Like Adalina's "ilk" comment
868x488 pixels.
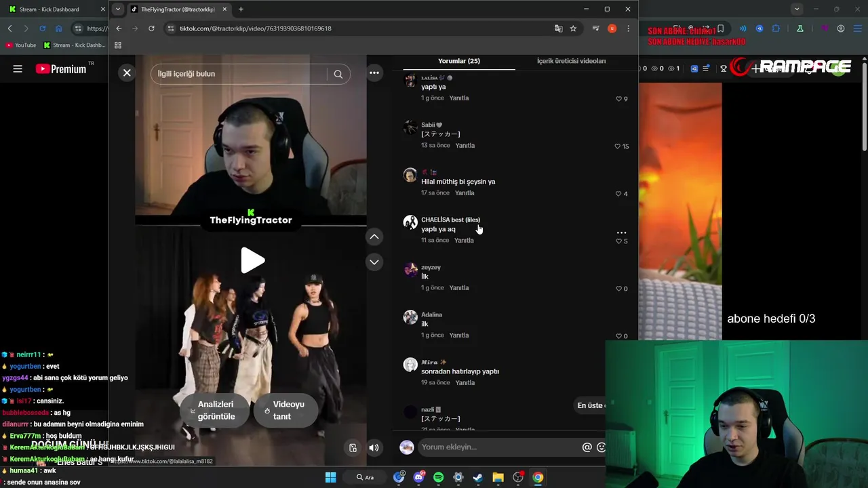point(618,336)
